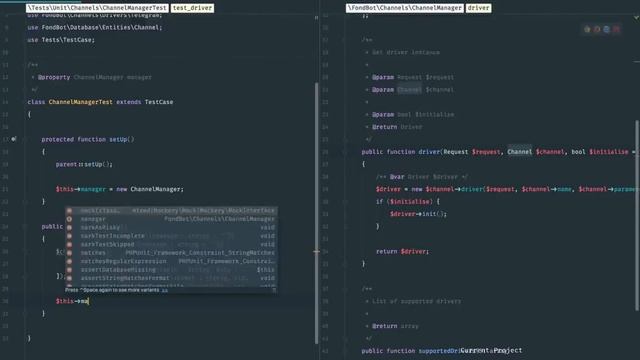Screen dimensions: 640x360
Task: Click the method icon beside markAsRisky entry
Action: (x=69, y=227)
